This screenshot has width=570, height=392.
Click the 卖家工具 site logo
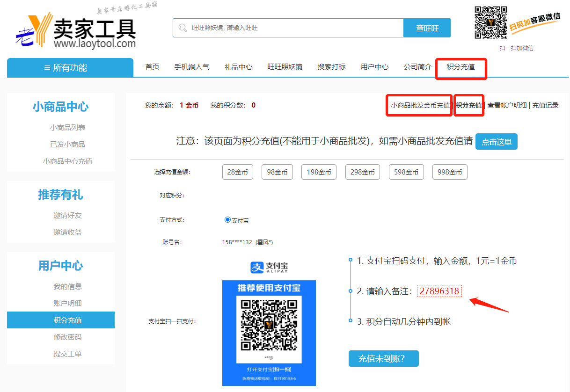(x=76, y=31)
